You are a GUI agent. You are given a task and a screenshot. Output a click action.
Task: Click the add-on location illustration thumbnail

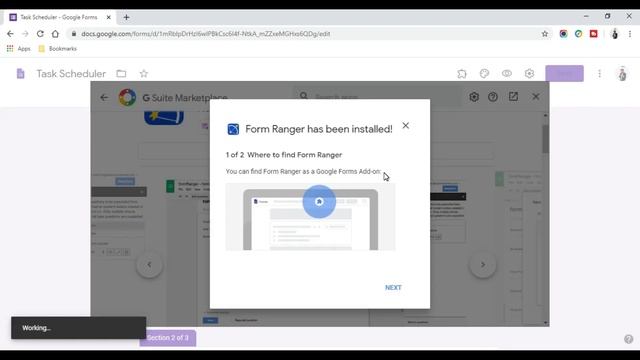pyautogui.click(x=310, y=217)
